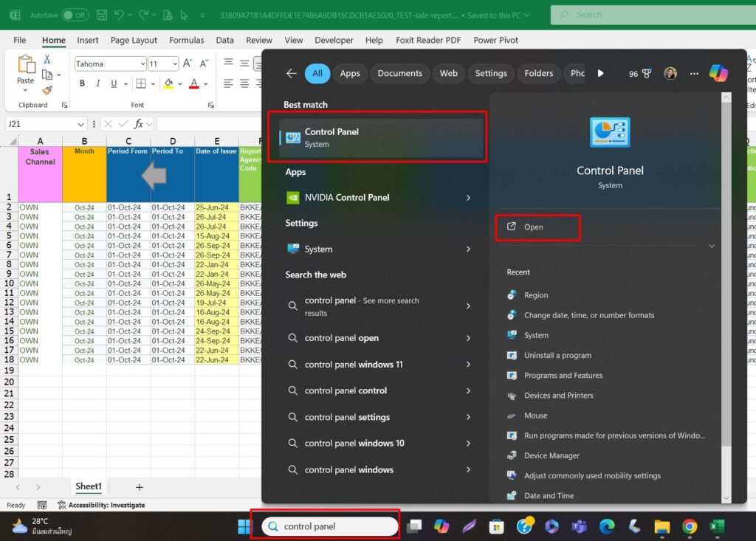Click the Copilot icon in search panel

tap(718, 73)
